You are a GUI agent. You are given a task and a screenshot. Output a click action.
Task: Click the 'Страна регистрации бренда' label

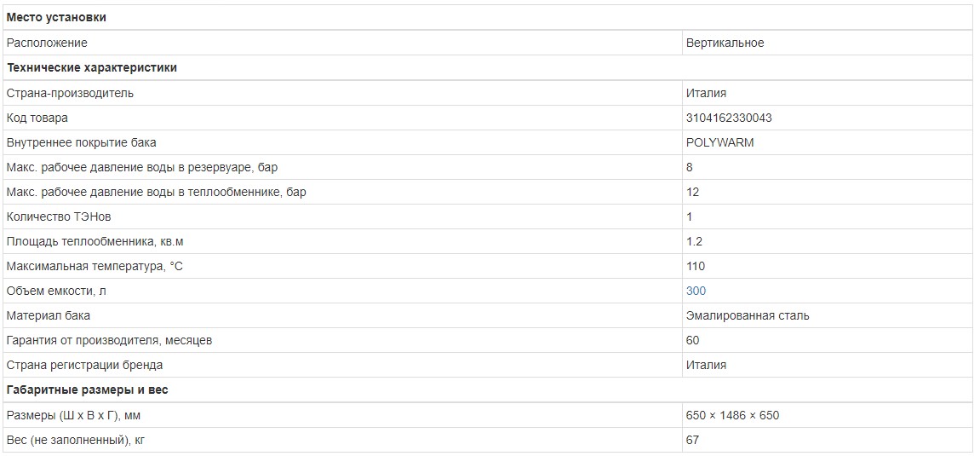(x=84, y=365)
